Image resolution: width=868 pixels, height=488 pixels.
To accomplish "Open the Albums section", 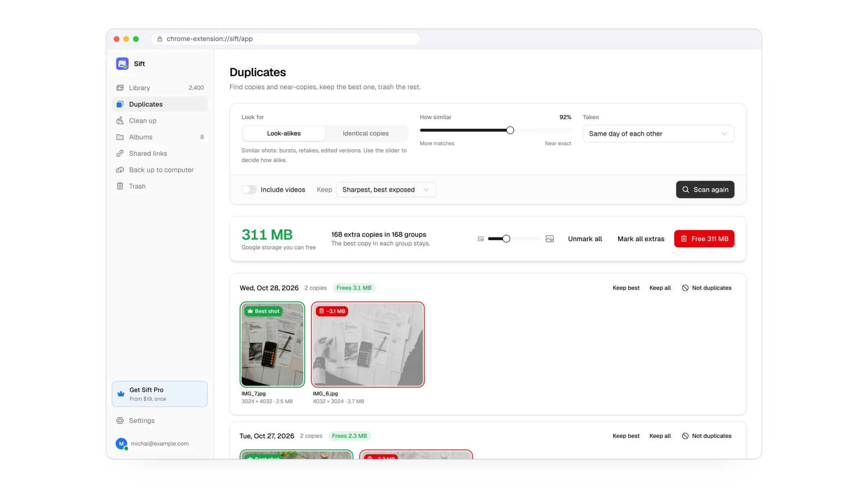I will (x=160, y=137).
